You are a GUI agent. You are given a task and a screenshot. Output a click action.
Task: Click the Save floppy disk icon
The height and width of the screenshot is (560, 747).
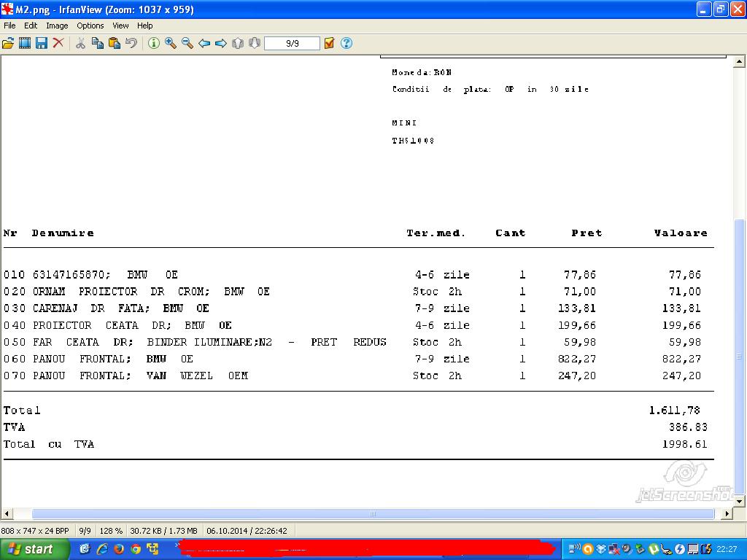click(42, 44)
